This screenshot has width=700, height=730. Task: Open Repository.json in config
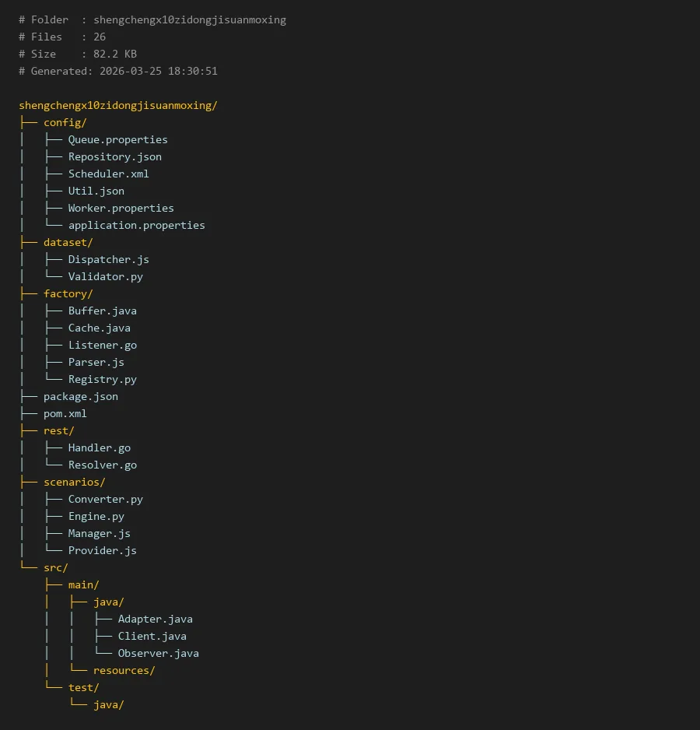114,156
